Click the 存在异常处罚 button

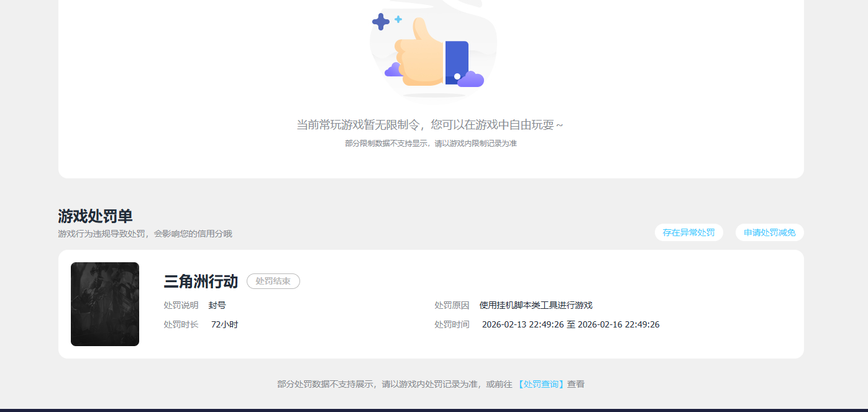(x=688, y=232)
